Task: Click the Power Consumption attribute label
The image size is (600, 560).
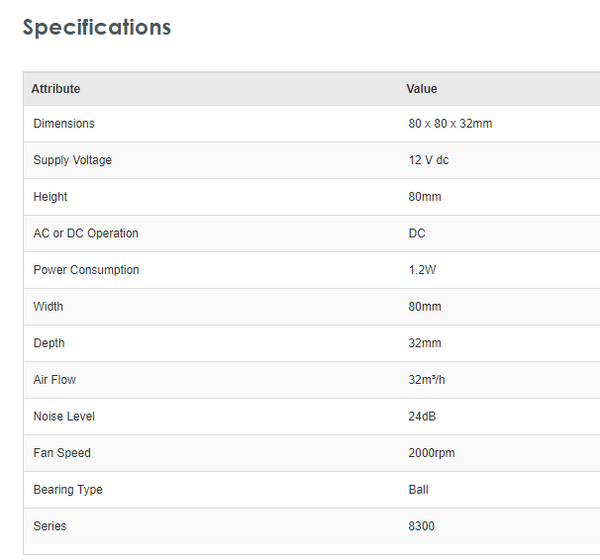Action: click(86, 270)
